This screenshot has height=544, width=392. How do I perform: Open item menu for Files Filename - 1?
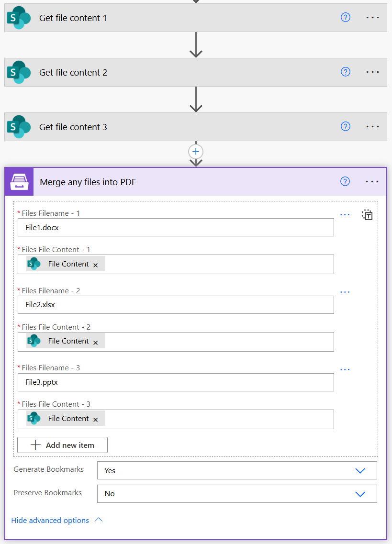pos(345,215)
